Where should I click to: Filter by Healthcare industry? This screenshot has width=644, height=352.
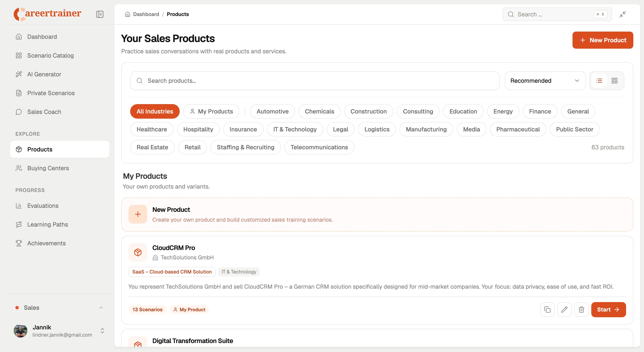[152, 129]
